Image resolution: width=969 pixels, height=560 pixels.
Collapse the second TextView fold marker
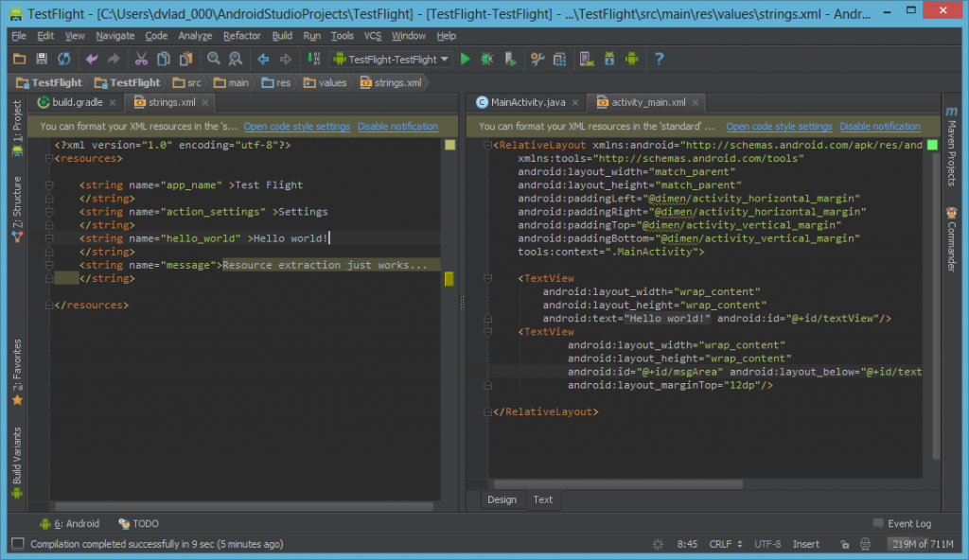click(487, 332)
